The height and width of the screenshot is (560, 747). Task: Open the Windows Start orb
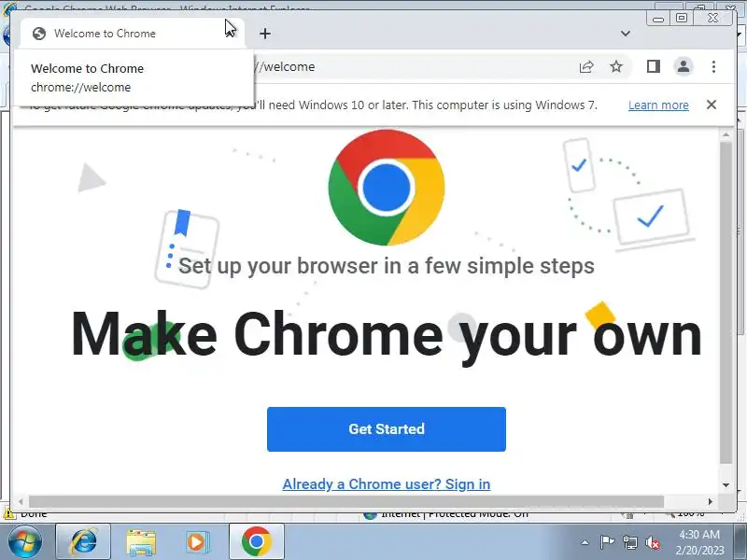click(25, 542)
